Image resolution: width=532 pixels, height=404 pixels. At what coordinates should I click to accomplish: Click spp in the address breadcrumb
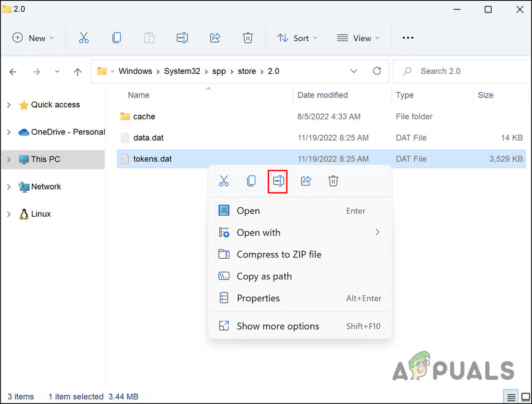coord(219,71)
